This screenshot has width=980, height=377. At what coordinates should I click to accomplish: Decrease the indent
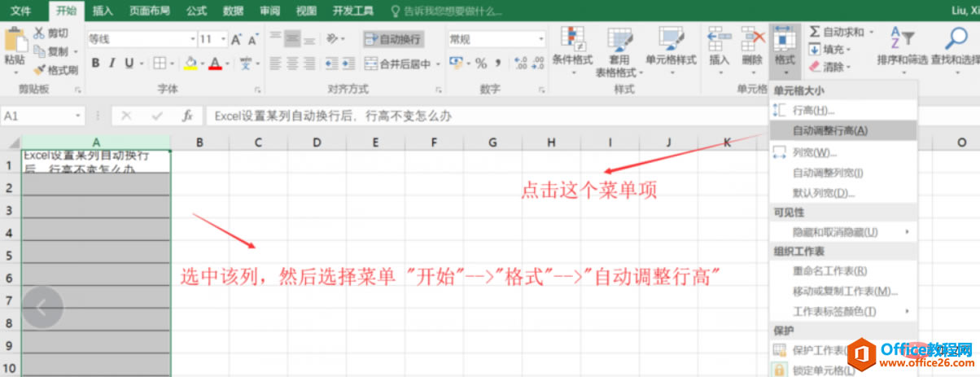(x=330, y=64)
